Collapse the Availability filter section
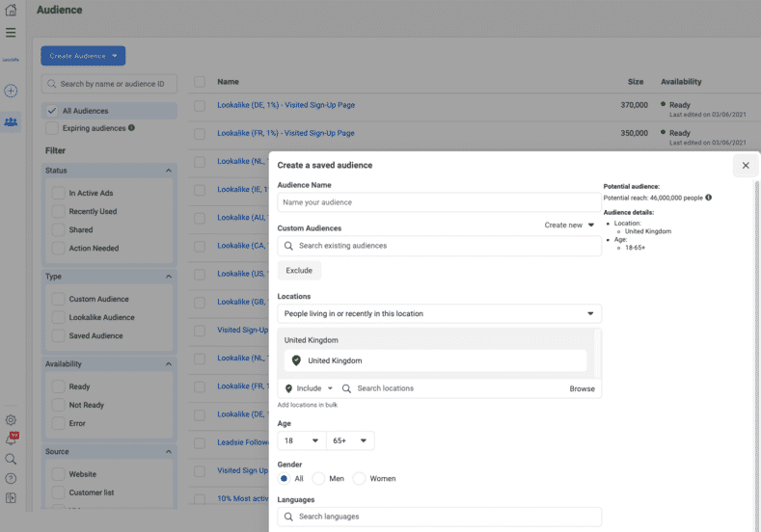 pyautogui.click(x=169, y=363)
